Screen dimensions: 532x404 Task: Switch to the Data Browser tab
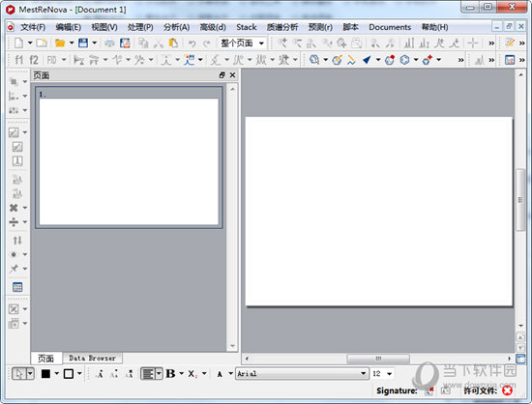point(92,358)
